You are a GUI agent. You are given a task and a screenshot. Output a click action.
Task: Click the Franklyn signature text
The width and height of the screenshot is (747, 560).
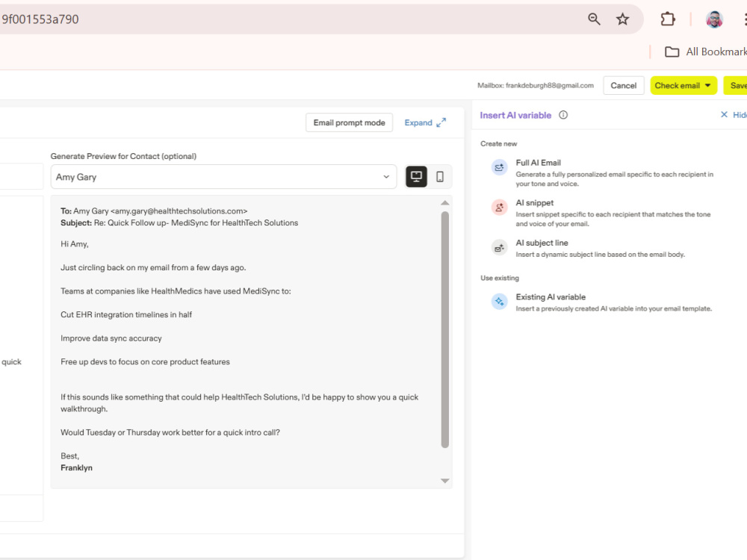pyautogui.click(x=76, y=468)
